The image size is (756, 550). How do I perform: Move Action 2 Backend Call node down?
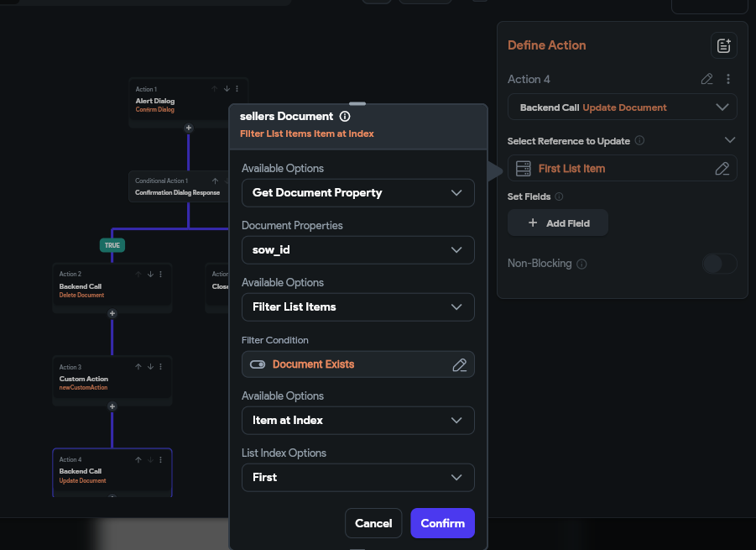(150, 274)
